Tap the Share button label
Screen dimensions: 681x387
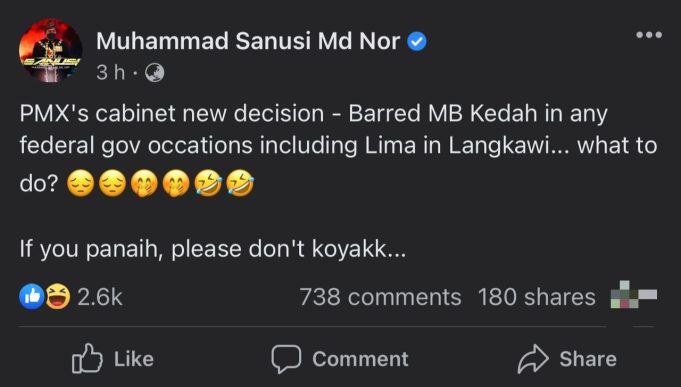click(588, 359)
